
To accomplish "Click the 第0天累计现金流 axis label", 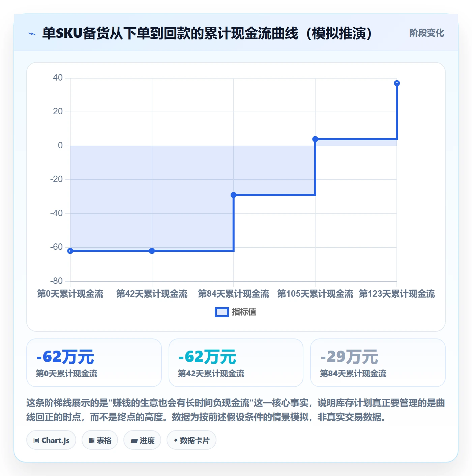I will point(70,294).
